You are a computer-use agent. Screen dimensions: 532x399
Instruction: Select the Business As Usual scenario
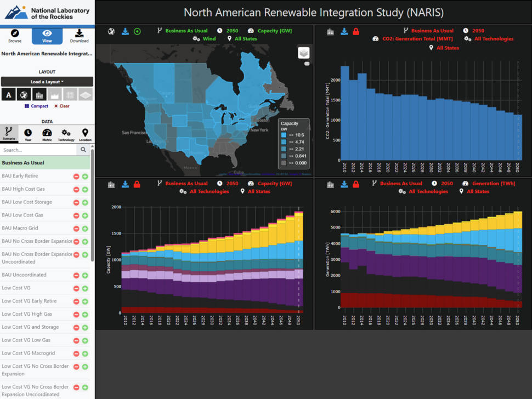[45, 163]
